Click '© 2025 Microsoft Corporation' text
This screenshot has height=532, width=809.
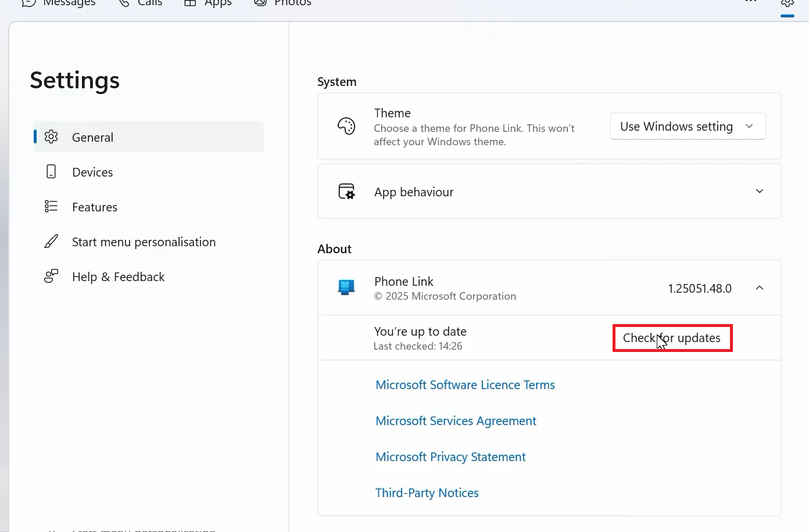coord(445,296)
